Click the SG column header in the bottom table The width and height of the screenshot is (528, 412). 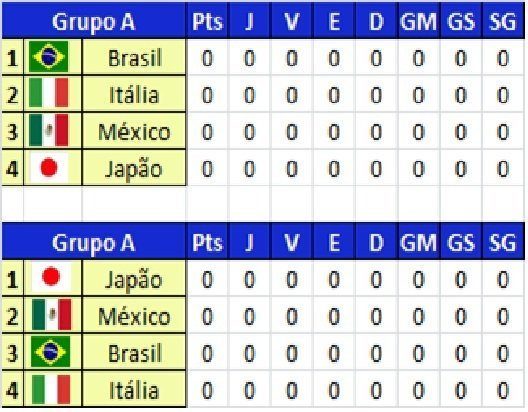[503, 242]
